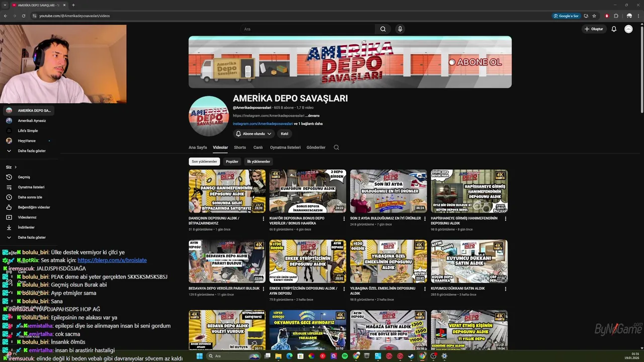Screen dimensions: 644x362
Task: Switch to the Ana Sayfa tab
Action: point(198,147)
